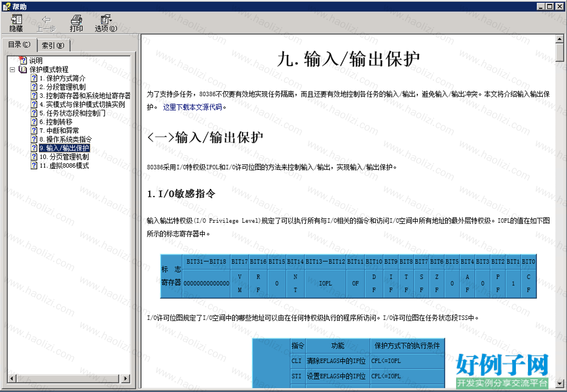This screenshot has width=567, height=392.
Task: Click question-mark icon beside 1. 保护方式简介
Action: 34,78
